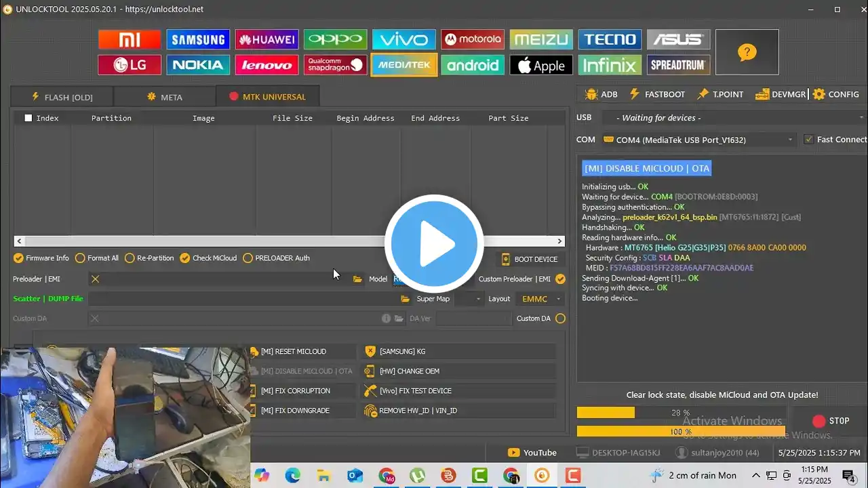This screenshot has width=868, height=488.
Task: Click REMOVE HW_ID | VIN_ID button
Action: (458, 411)
